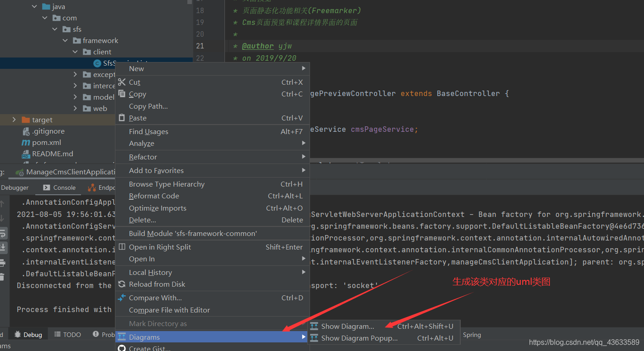644x351 pixels.
Task: Open the ManageCmsClientApplication debug session tab
Action: [x=66, y=172]
